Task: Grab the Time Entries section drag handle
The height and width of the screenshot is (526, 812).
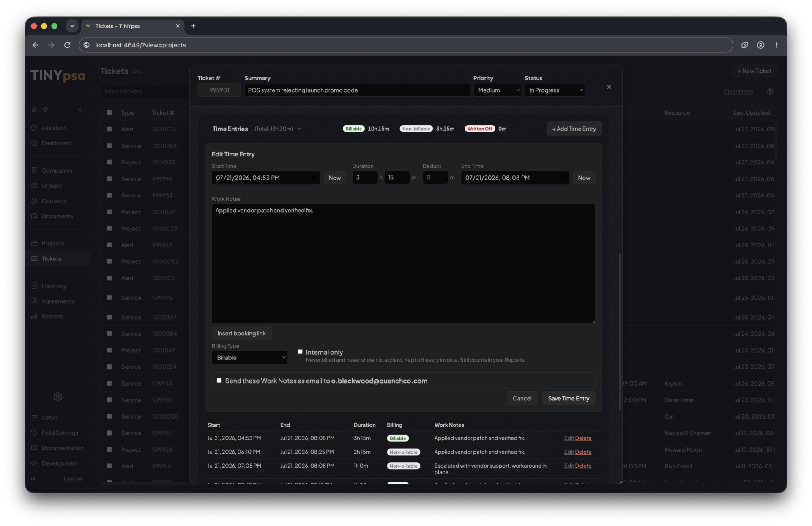Action: pyautogui.click(x=205, y=127)
